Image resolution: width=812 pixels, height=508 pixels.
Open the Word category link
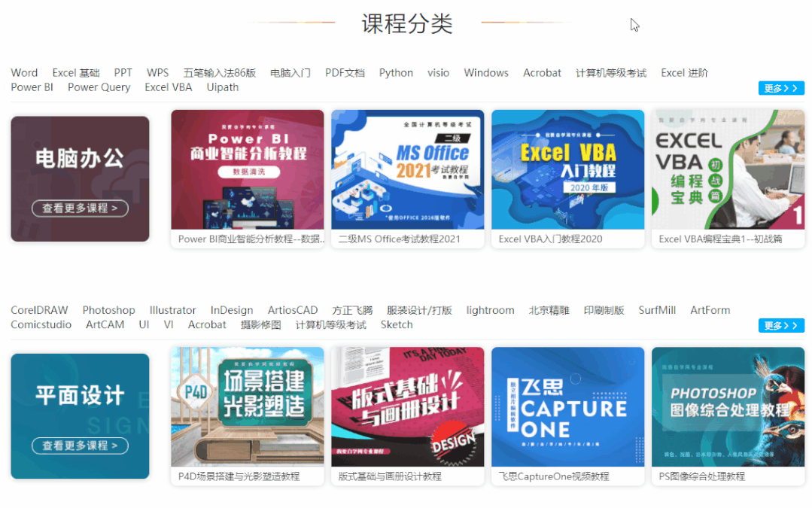coord(24,73)
